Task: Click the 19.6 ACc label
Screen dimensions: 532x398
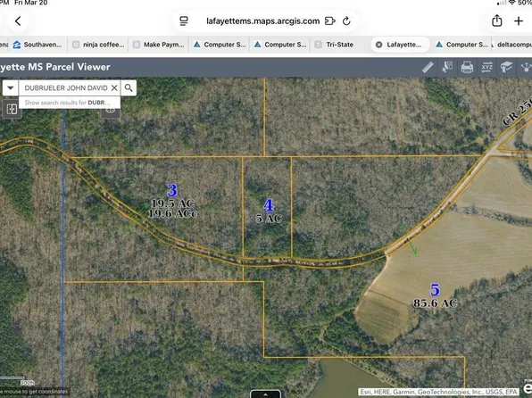Action: (172, 213)
